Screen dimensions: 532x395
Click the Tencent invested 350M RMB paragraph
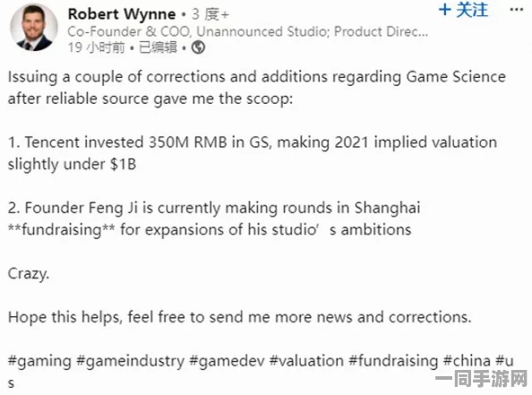(253, 153)
